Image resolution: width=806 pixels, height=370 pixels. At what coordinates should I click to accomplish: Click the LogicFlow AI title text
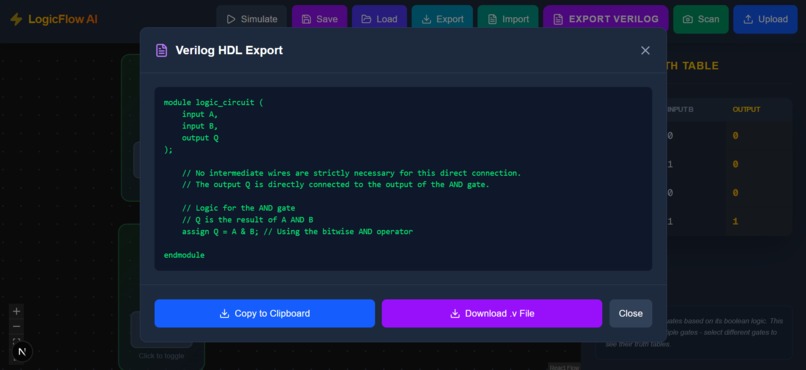point(63,20)
